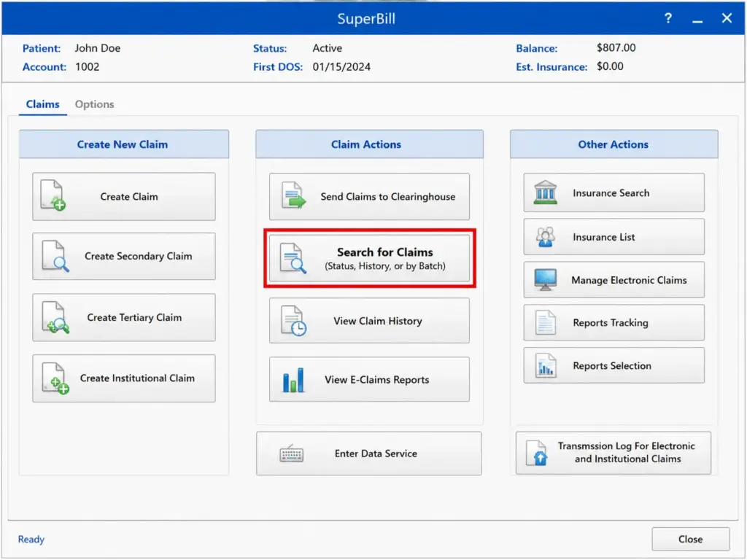Click the Search for Claims document icon
The height and width of the screenshot is (560, 747).
tap(293, 258)
